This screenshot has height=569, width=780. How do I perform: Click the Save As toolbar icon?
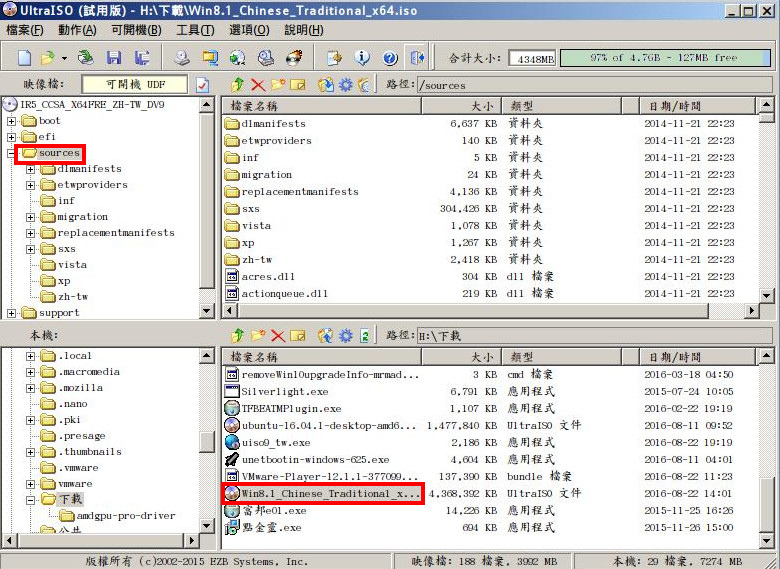(142, 58)
